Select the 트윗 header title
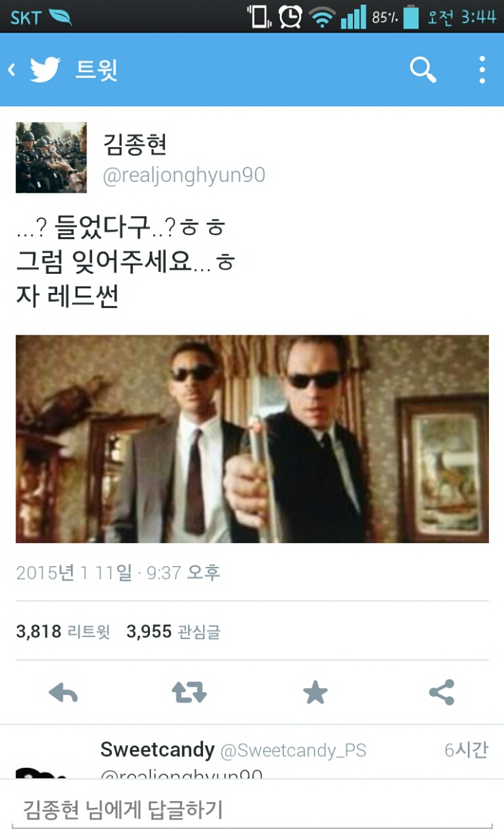This screenshot has height=840, width=504. [x=97, y=69]
